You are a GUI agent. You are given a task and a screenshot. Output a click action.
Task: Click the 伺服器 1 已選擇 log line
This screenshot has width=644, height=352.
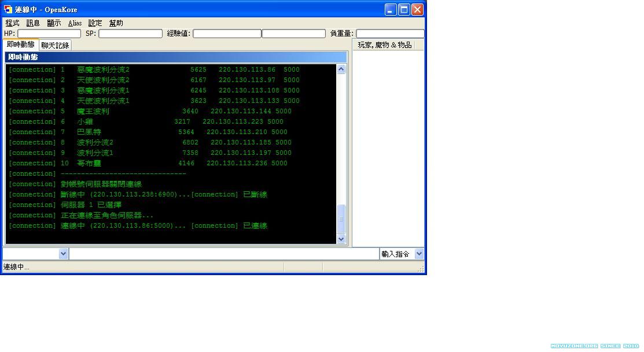pyautogui.click(x=65, y=205)
